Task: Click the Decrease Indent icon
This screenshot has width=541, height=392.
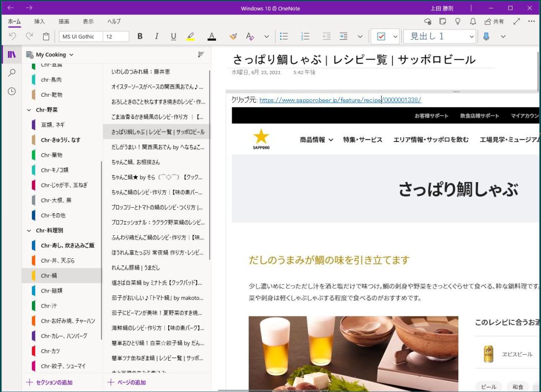Action: 327,36
